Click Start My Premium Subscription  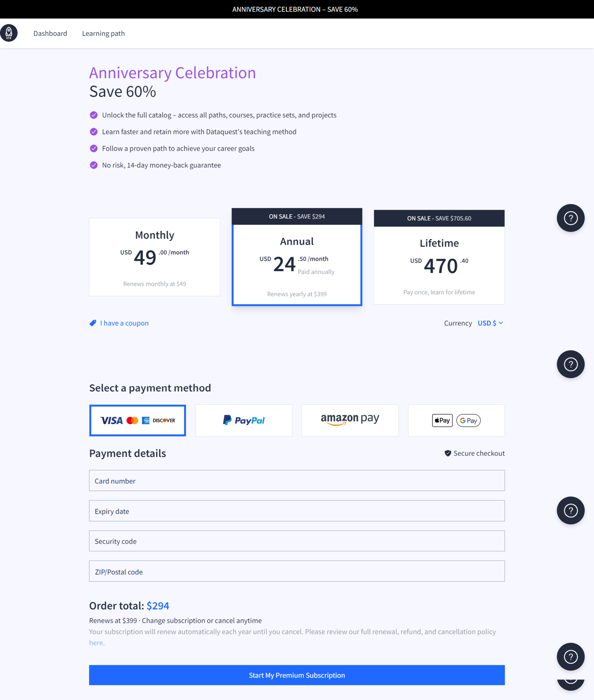297,675
